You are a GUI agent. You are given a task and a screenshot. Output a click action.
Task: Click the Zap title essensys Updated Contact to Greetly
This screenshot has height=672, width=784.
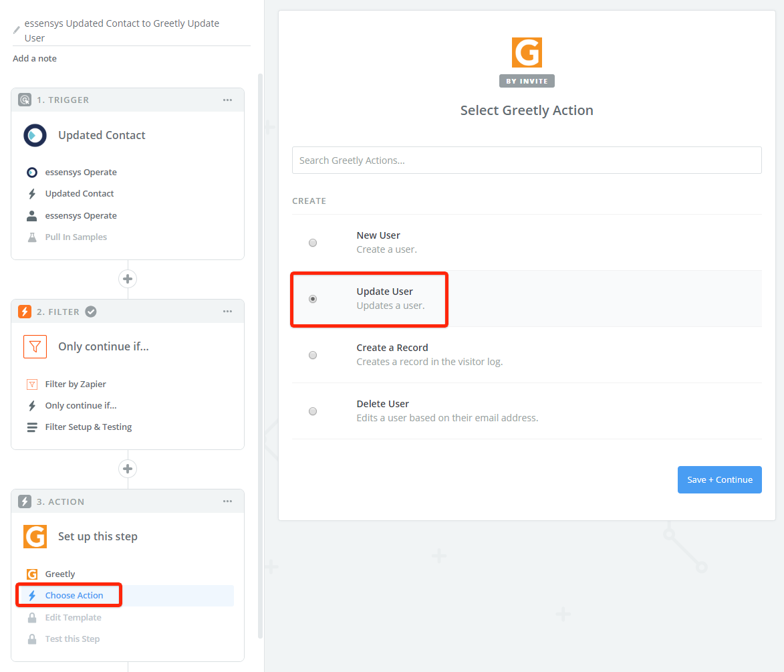click(122, 31)
